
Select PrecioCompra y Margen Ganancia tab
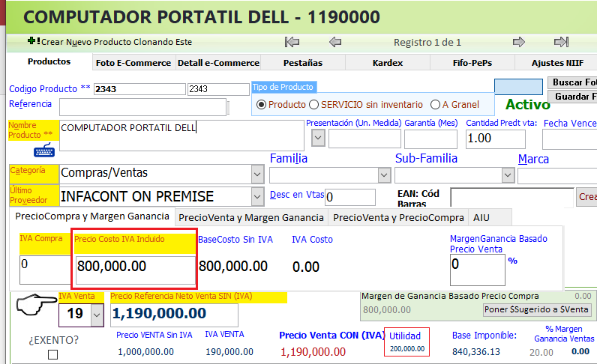(92, 216)
